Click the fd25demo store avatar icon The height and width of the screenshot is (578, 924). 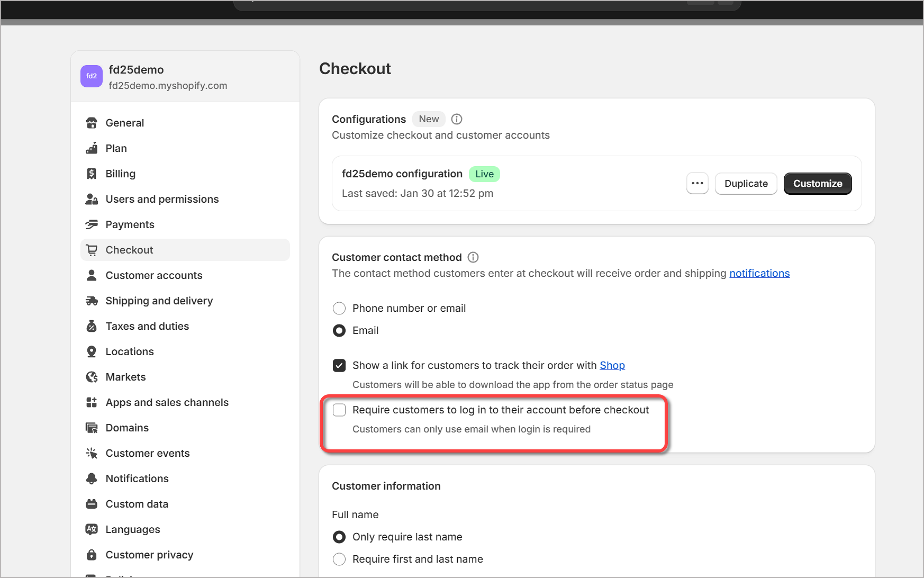(x=91, y=76)
